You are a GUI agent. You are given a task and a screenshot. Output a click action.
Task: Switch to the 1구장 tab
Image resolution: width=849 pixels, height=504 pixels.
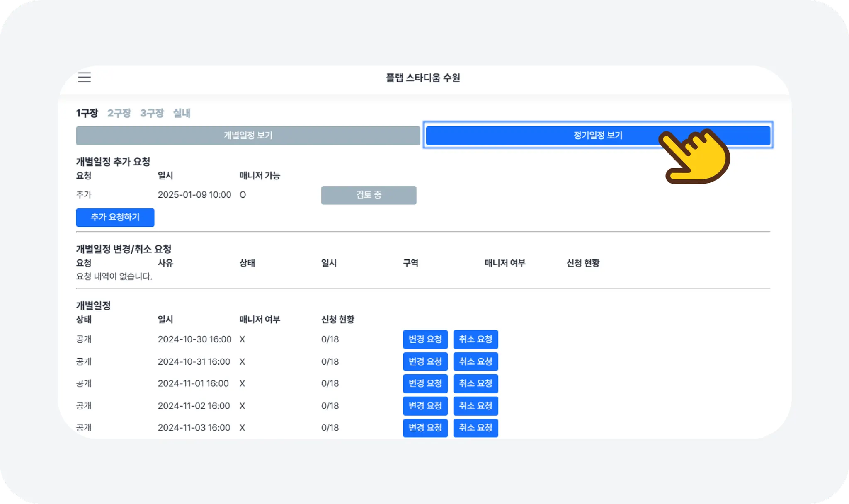(x=87, y=113)
